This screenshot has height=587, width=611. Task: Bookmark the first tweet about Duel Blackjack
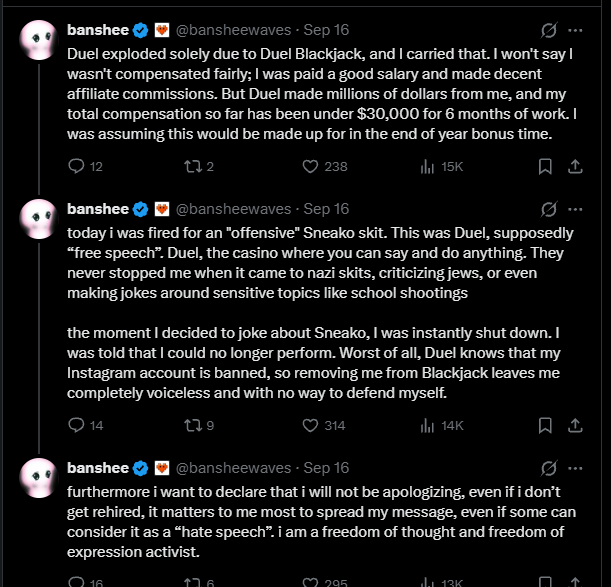click(545, 166)
